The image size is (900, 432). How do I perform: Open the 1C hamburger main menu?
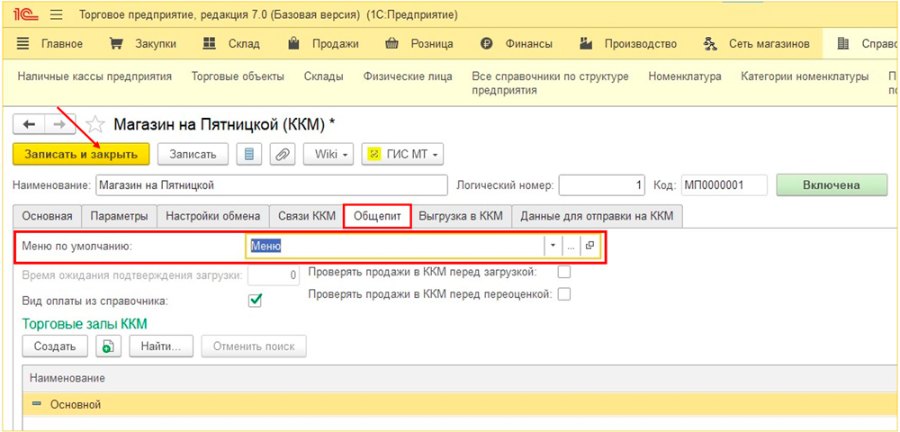[x=56, y=15]
